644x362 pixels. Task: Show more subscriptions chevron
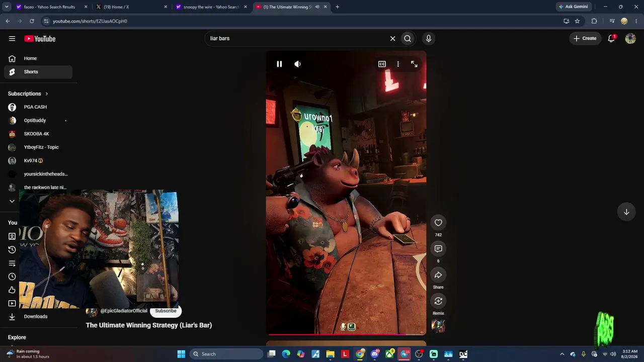pos(12,201)
